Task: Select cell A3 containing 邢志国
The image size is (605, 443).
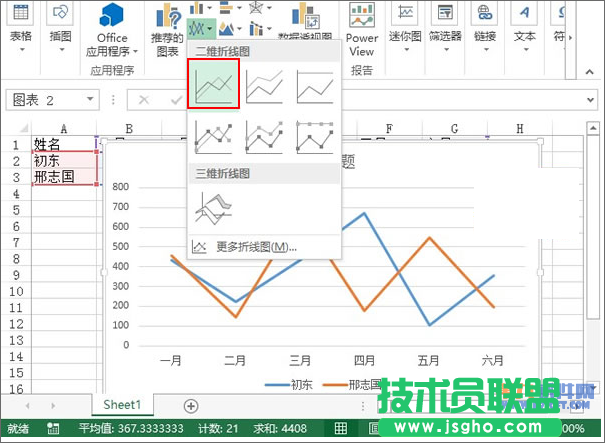Action: click(64, 177)
